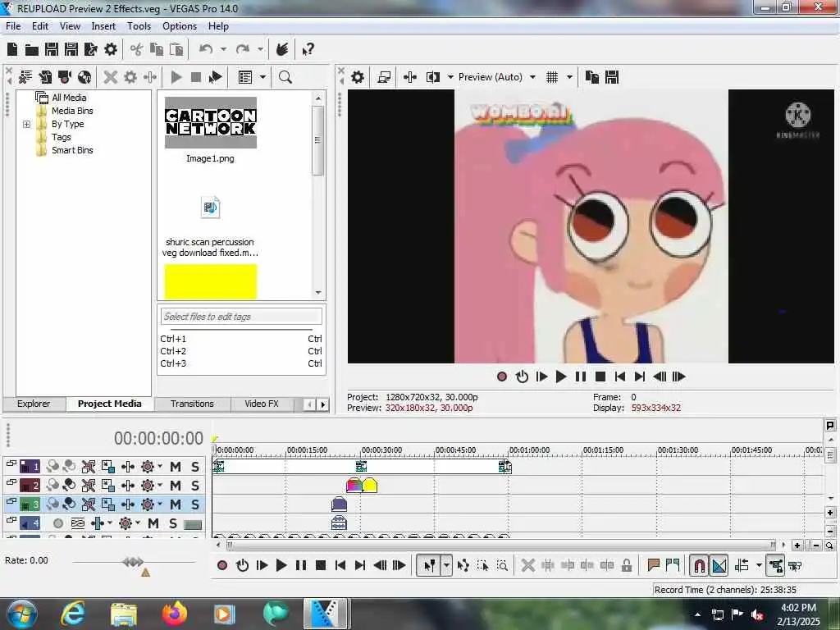
Task: Insert a marker with flag icon
Action: click(653, 565)
